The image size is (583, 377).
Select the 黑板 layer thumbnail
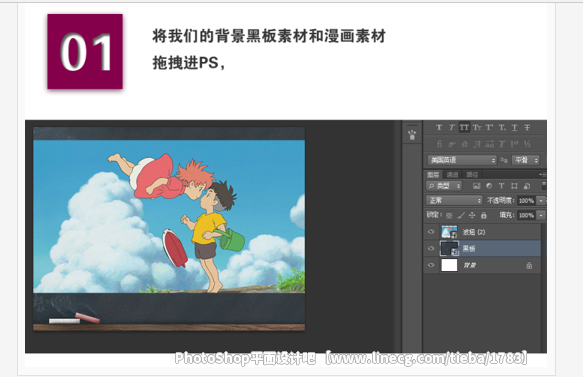click(449, 248)
